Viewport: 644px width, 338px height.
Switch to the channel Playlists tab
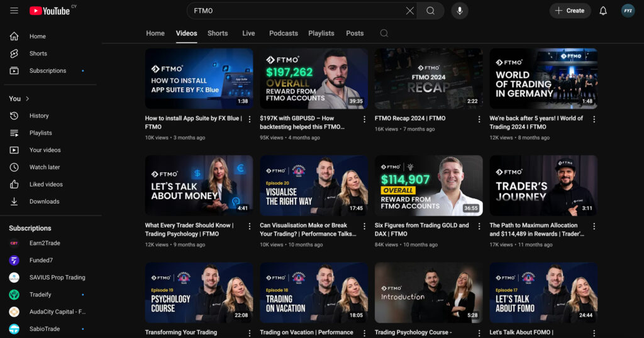click(321, 33)
